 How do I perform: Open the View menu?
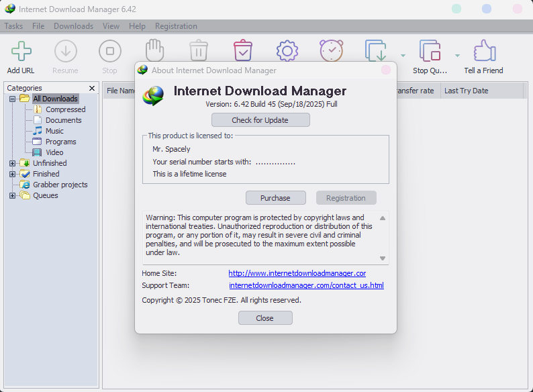click(111, 26)
